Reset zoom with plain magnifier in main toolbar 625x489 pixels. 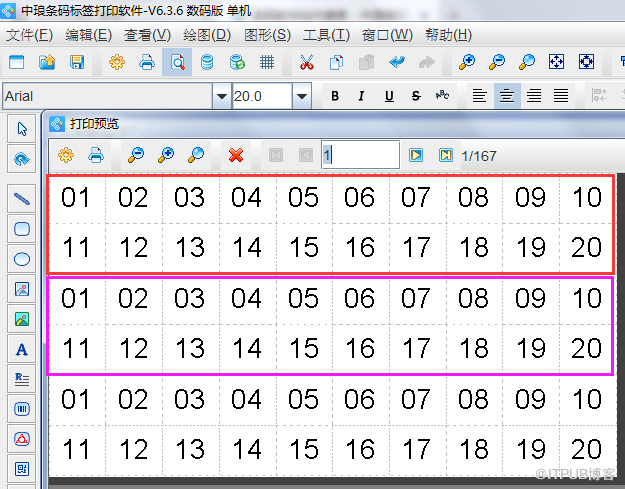click(x=527, y=62)
